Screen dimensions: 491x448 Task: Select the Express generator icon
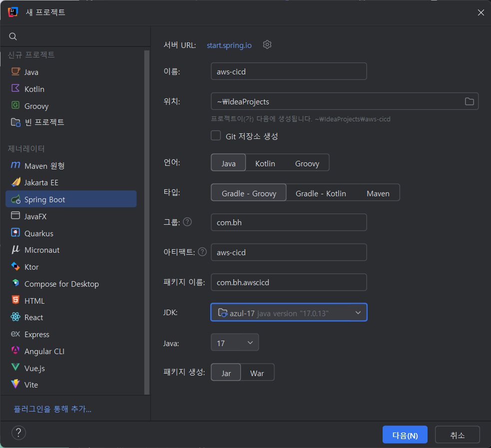coord(15,334)
